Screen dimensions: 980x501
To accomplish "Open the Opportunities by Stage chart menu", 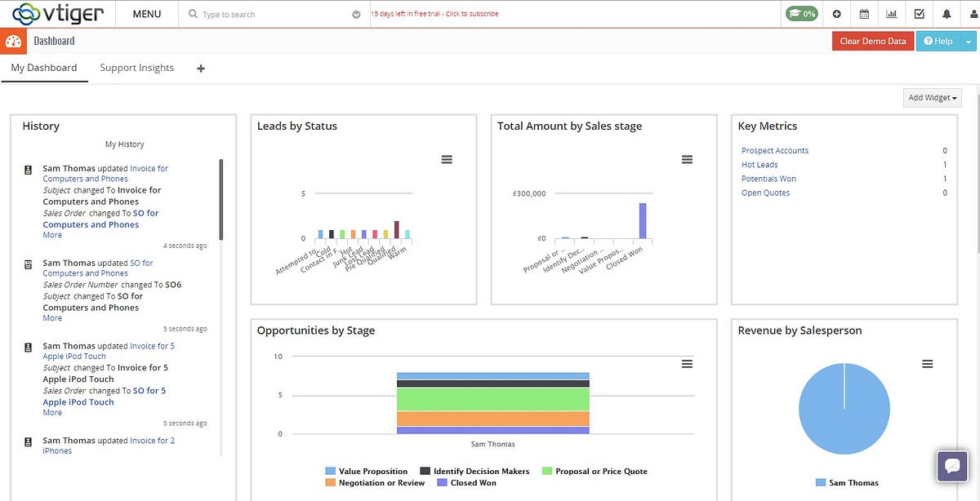I will (x=687, y=363).
